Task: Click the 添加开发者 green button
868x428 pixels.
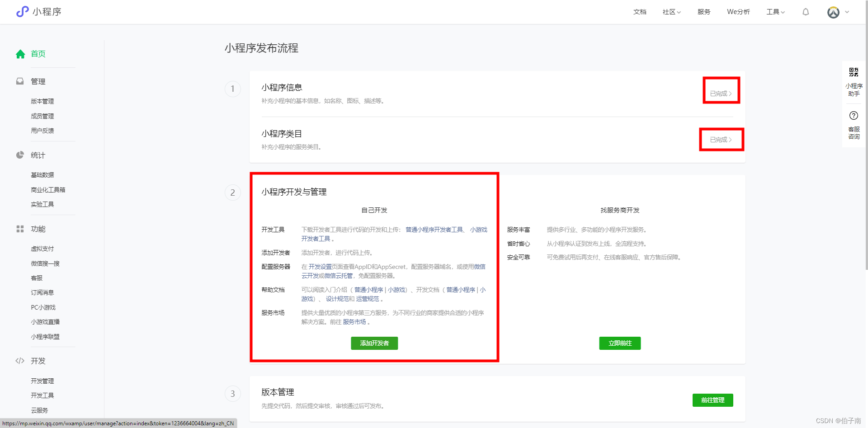Action: click(x=374, y=343)
